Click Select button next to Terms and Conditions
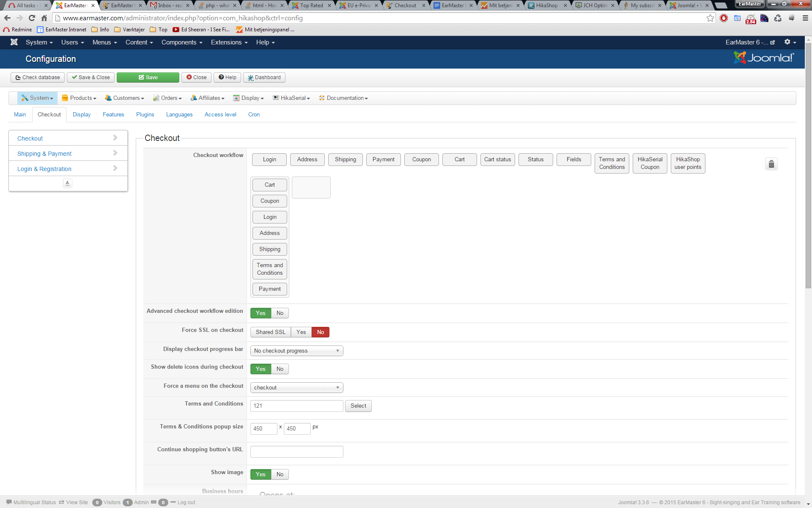This screenshot has width=812, height=508. (x=358, y=406)
